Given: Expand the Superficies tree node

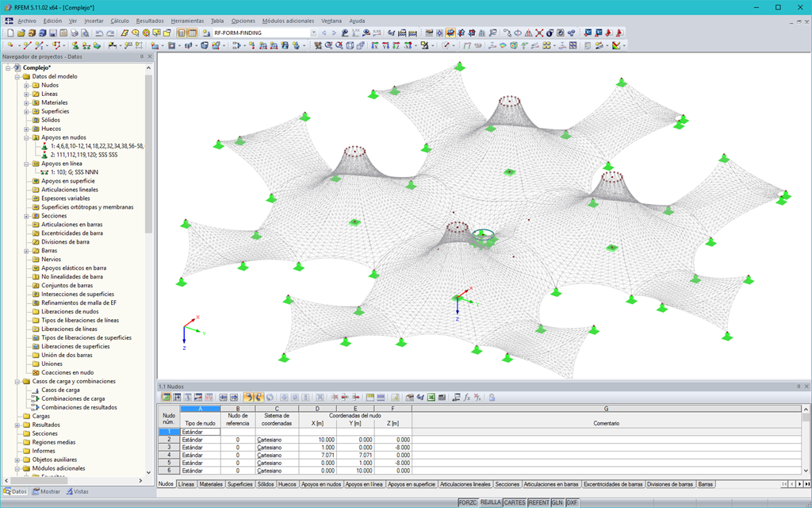Looking at the screenshot, I should (x=26, y=111).
